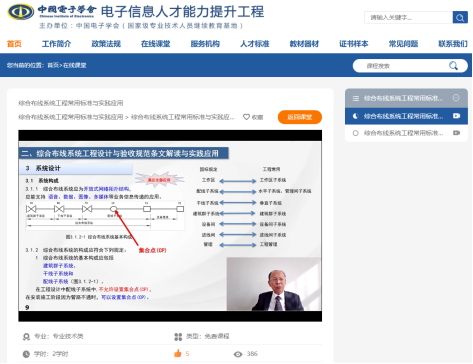The width and height of the screenshot is (473, 364).
Task: Click the lecture video player area
Action: (x=170, y=226)
